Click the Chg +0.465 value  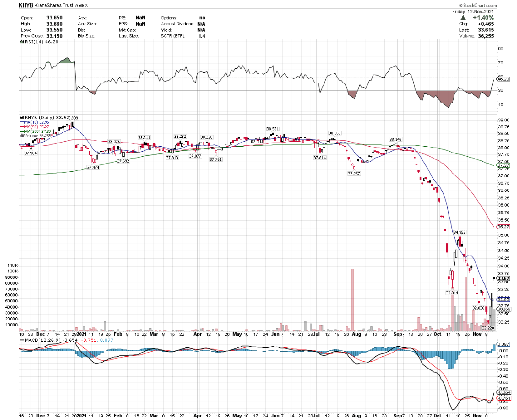pyautogui.click(x=486, y=24)
